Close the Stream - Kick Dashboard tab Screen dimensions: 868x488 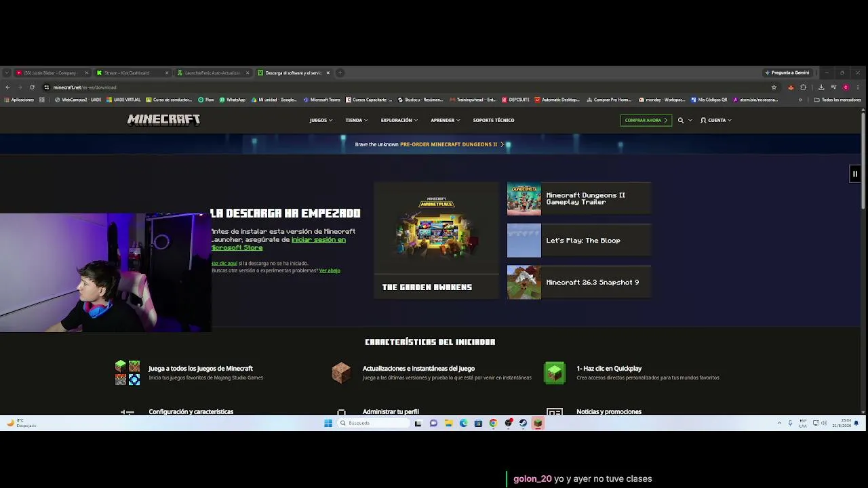coord(167,73)
